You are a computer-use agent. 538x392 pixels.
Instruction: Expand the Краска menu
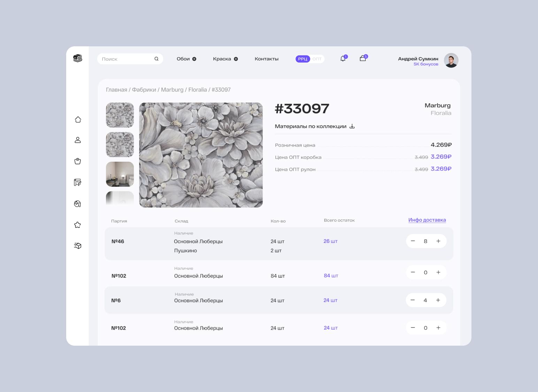(x=225, y=59)
